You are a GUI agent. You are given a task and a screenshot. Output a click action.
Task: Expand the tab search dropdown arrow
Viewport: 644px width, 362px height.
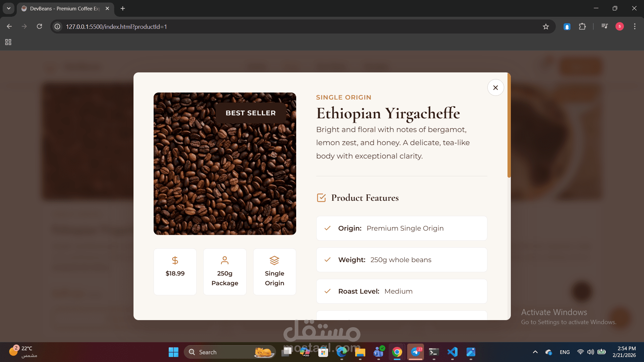(x=8, y=8)
